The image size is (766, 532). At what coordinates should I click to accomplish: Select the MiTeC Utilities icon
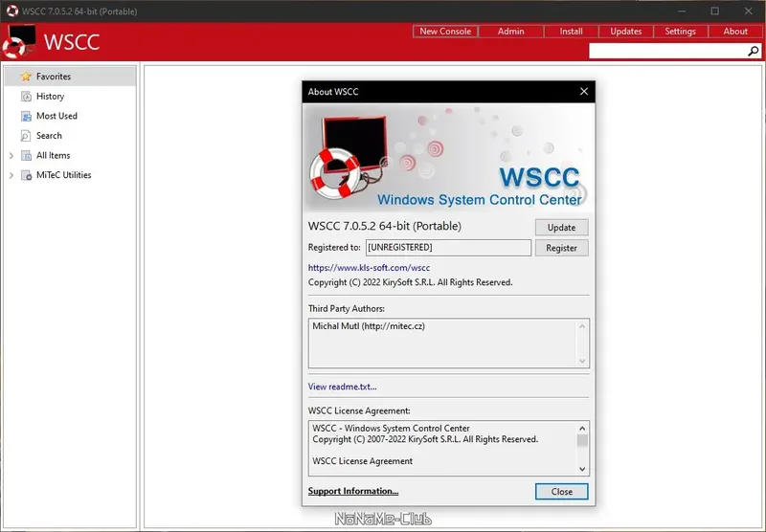26,175
